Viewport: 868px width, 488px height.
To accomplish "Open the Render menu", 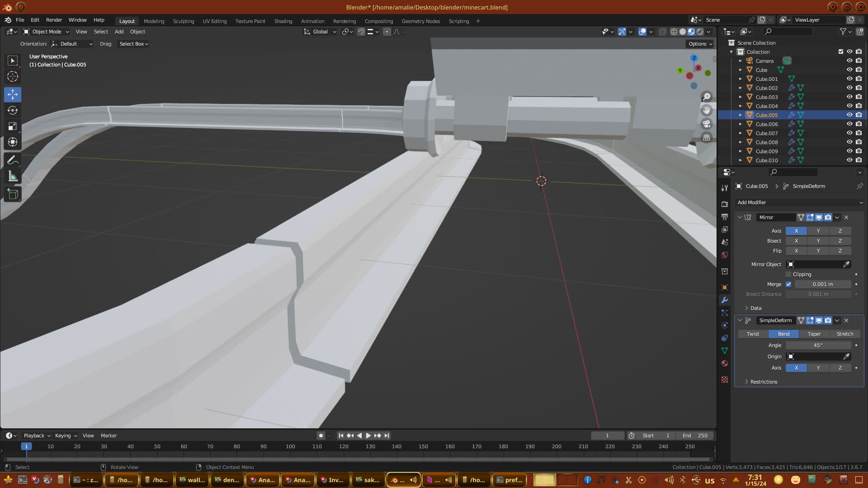I will coord(54,20).
